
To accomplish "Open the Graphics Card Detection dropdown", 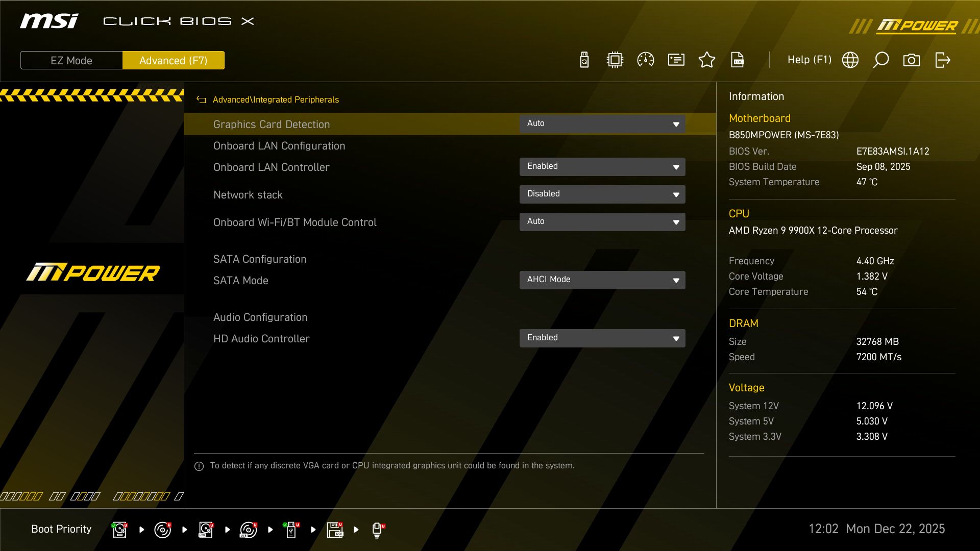I will (602, 123).
